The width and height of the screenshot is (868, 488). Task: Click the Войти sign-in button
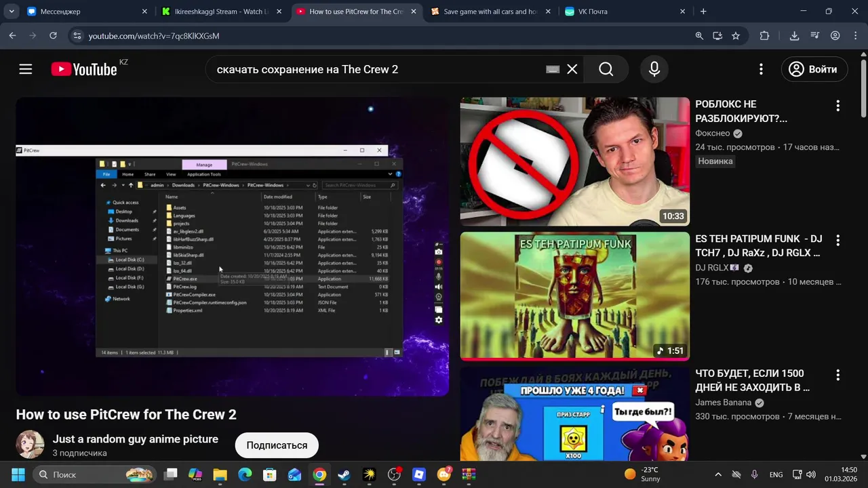[x=814, y=69]
